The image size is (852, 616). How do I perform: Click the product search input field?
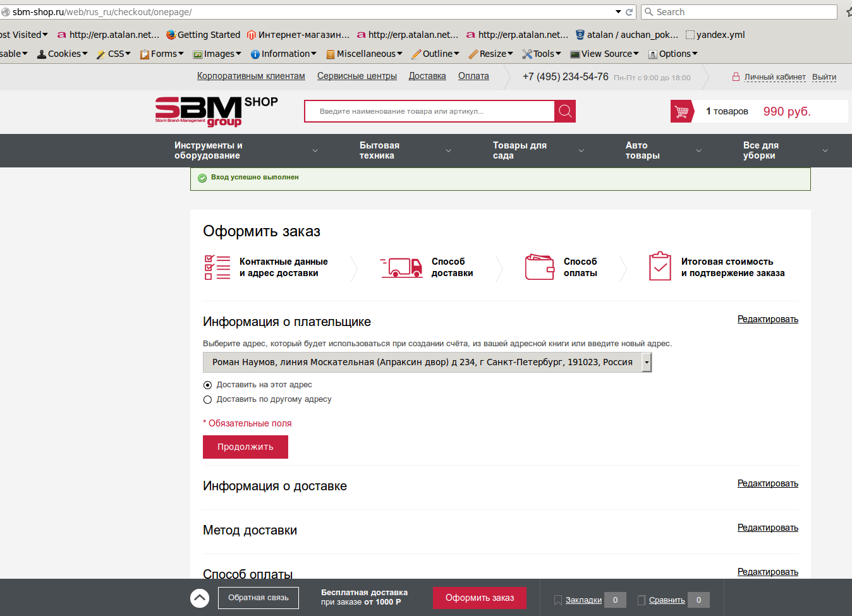[430, 111]
